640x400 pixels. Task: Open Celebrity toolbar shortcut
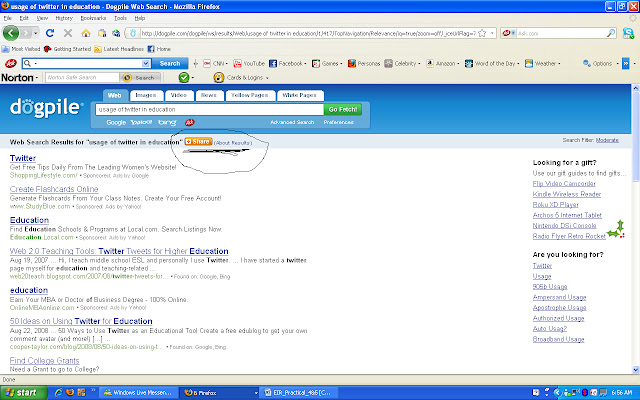tap(402, 63)
